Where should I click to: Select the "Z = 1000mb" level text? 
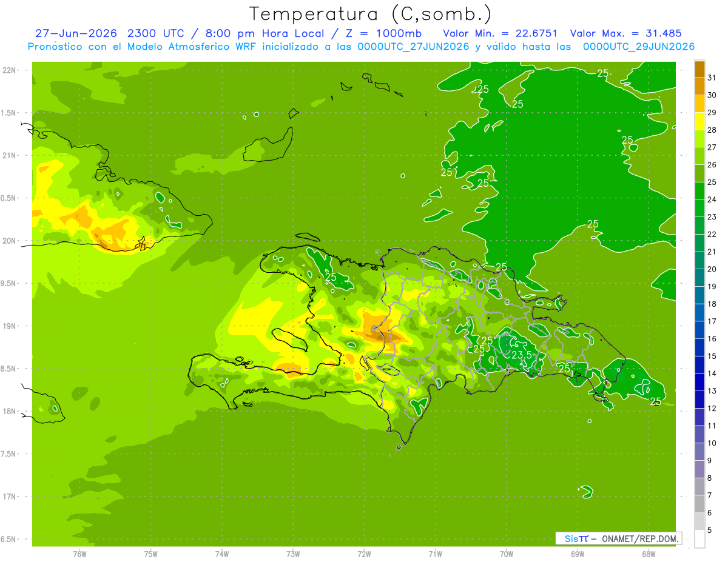click(x=383, y=33)
